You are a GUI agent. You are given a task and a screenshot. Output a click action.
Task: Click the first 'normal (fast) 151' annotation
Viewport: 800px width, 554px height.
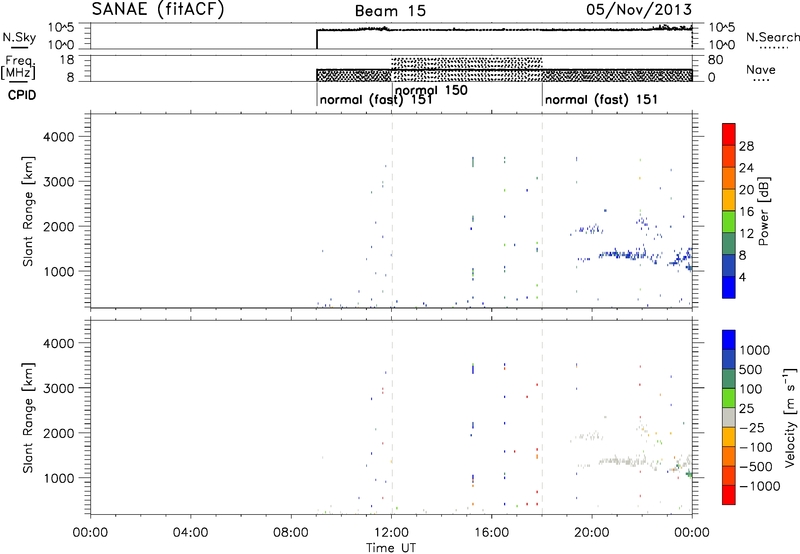[376, 99]
